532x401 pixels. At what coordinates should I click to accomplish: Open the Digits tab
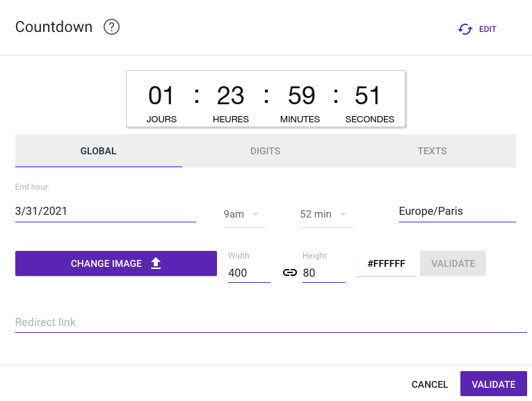click(265, 151)
